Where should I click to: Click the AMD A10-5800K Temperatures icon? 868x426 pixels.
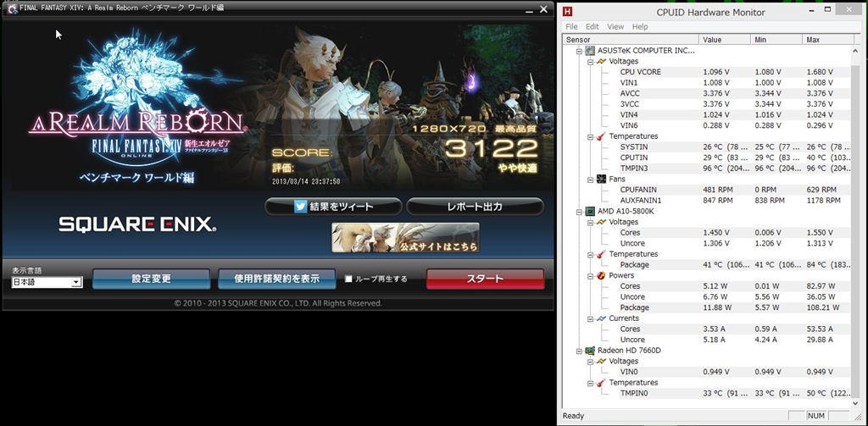601,254
